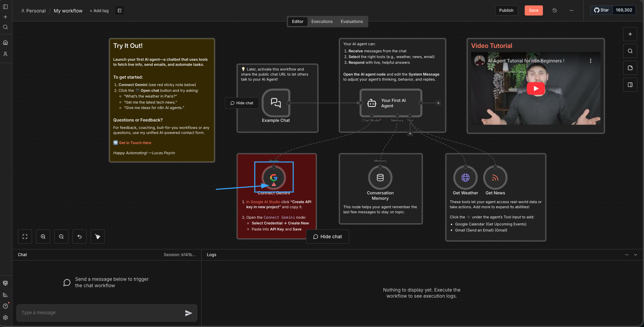Viewport: 644px width, 327px height.
Task: Hide chat using bottom canvas button
Action: click(328, 237)
